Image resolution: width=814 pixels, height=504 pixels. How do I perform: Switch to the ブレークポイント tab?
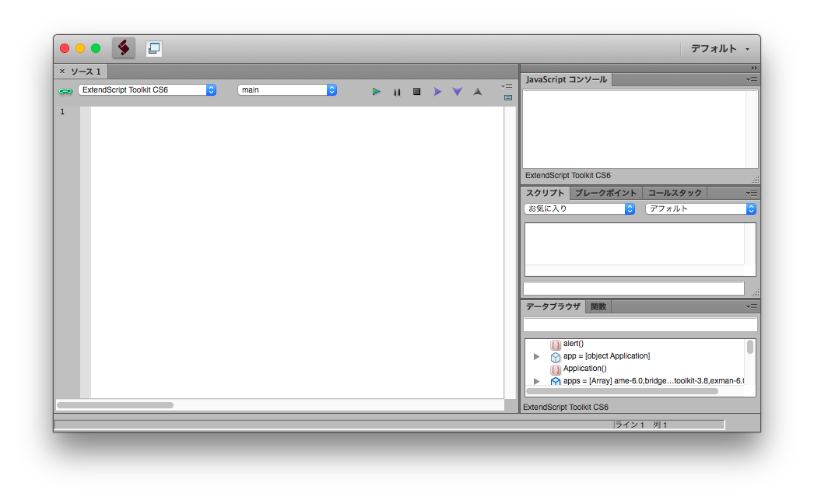point(605,193)
